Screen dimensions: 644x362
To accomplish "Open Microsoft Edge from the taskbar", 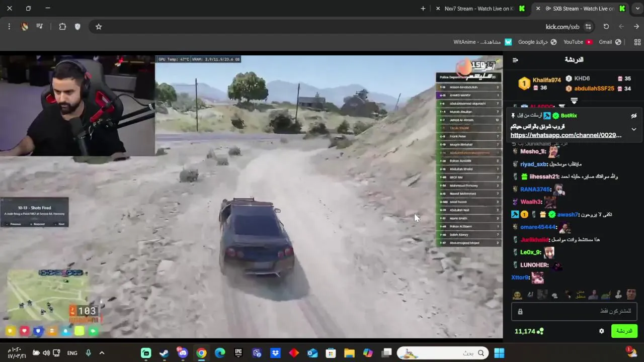I will pyautogui.click(x=220, y=353).
